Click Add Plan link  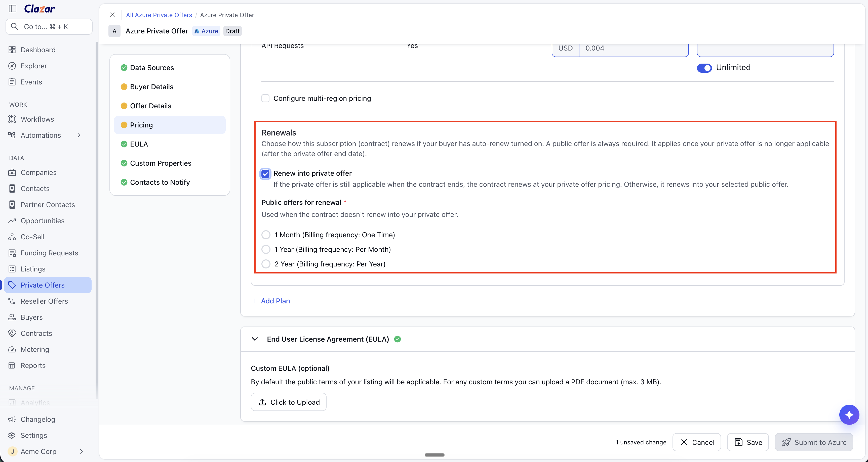click(x=271, y=301)
